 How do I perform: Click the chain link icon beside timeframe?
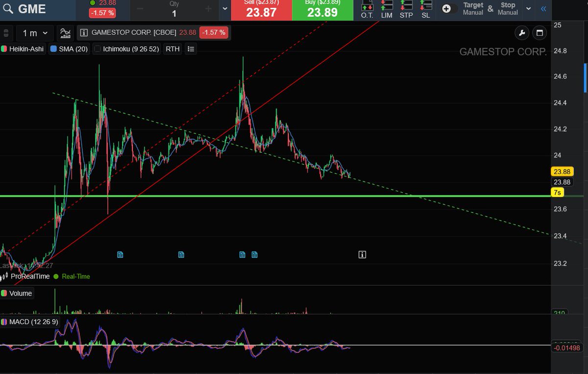click(x=6, y=33)
